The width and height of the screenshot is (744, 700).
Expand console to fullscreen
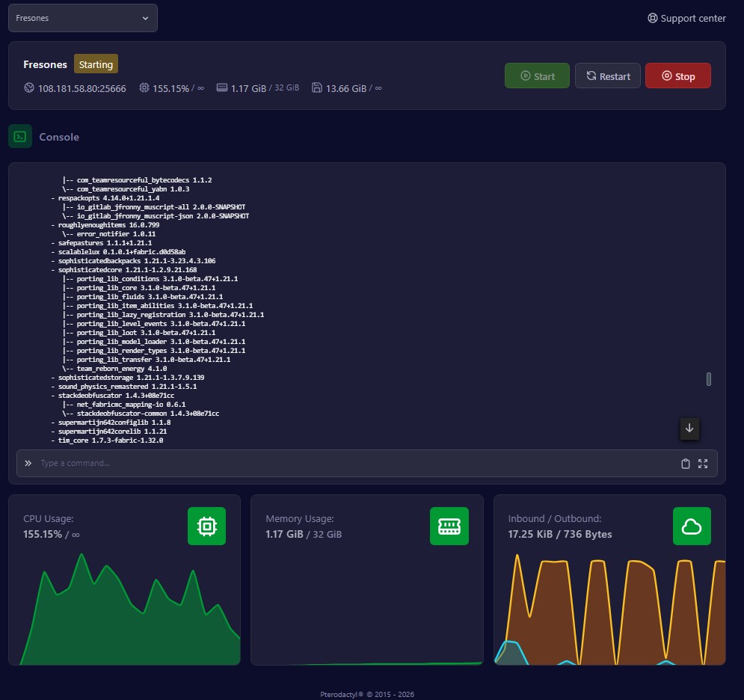[x=703, y=464]
